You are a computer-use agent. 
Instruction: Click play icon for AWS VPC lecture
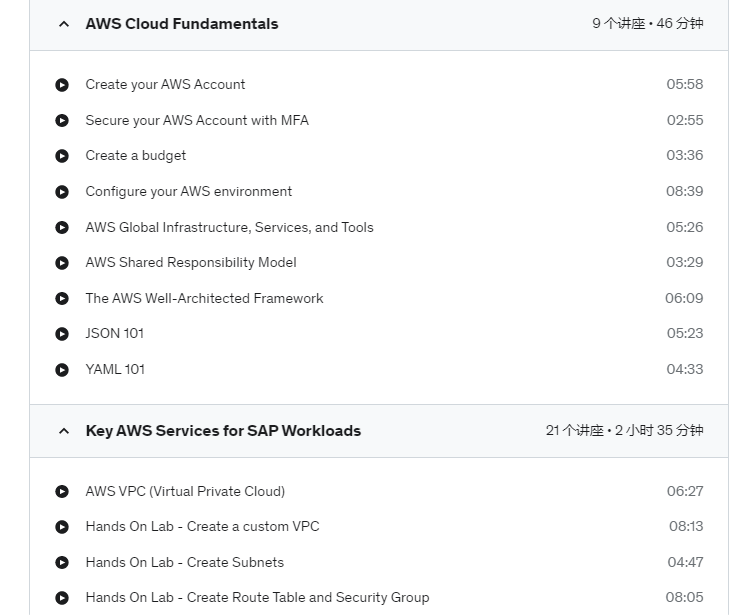pyautogui.click(x=62, y=491)
